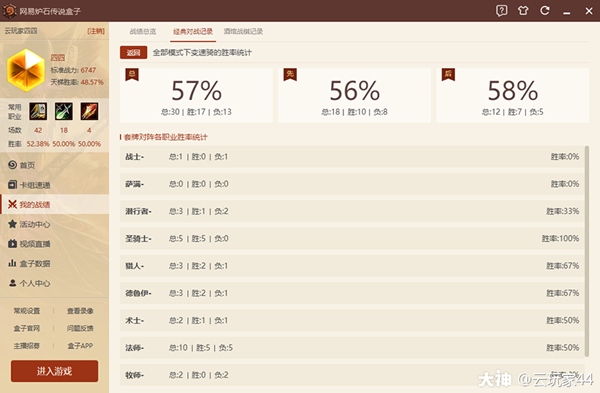Click the Hearthstone box logo icon
Viewport: 600px width, 393px height.
[x=10, y=11]
